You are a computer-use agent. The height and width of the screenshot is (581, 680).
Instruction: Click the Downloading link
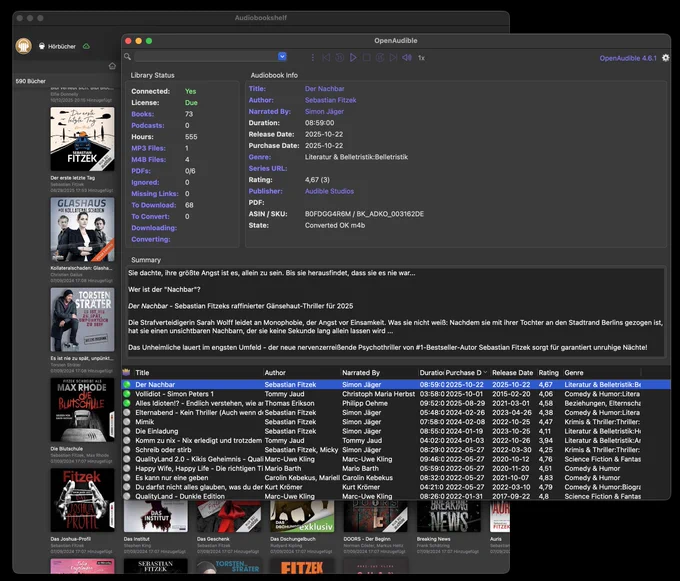pos(154,228)
